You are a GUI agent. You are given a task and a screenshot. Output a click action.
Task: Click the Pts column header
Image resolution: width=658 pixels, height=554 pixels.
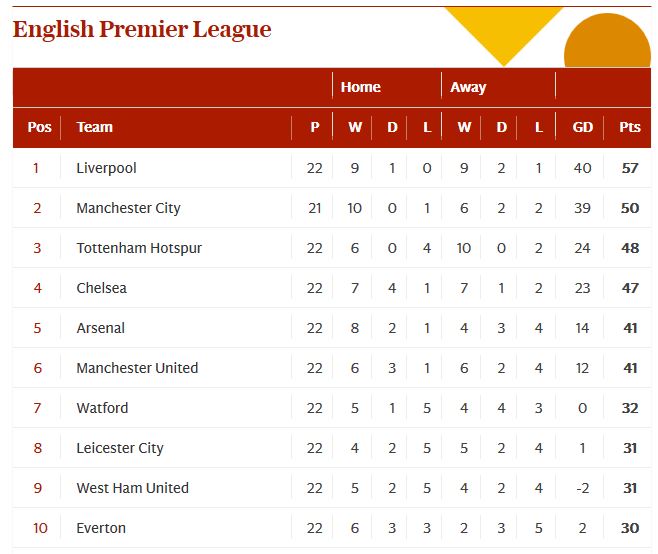pos(630,127)
